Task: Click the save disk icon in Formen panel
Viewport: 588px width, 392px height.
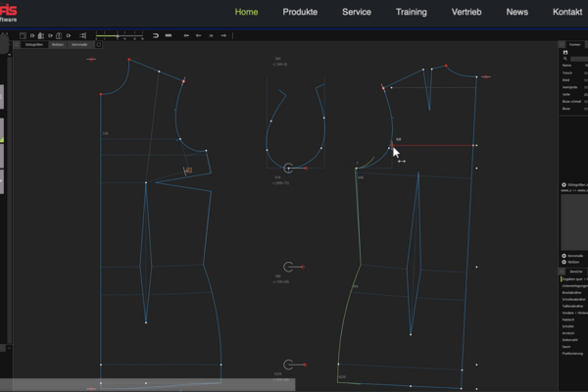Action: (x=564, y=52)
